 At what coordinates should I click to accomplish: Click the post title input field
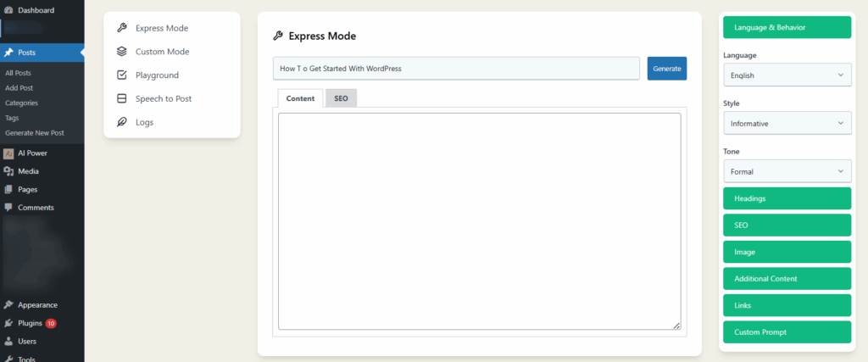point(456,69)
